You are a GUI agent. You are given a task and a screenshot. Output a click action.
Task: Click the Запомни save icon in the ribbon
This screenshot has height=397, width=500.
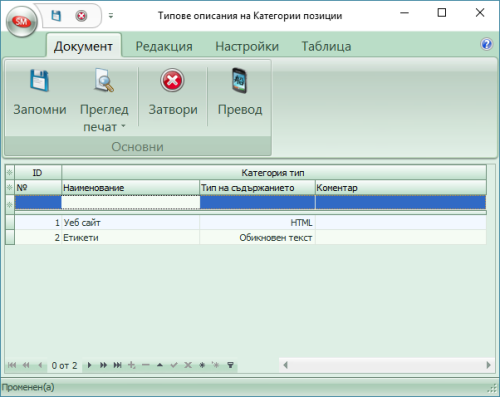click(39, 81)
